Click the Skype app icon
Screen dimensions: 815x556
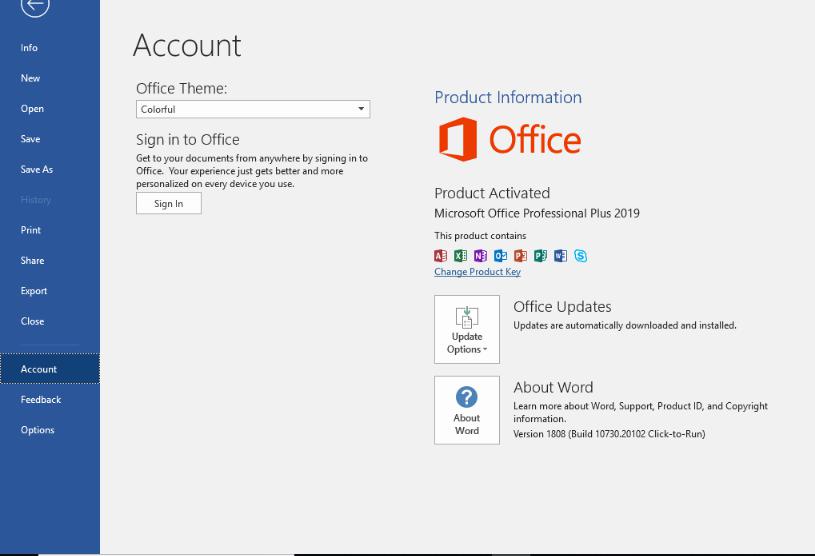pos(581,256)
